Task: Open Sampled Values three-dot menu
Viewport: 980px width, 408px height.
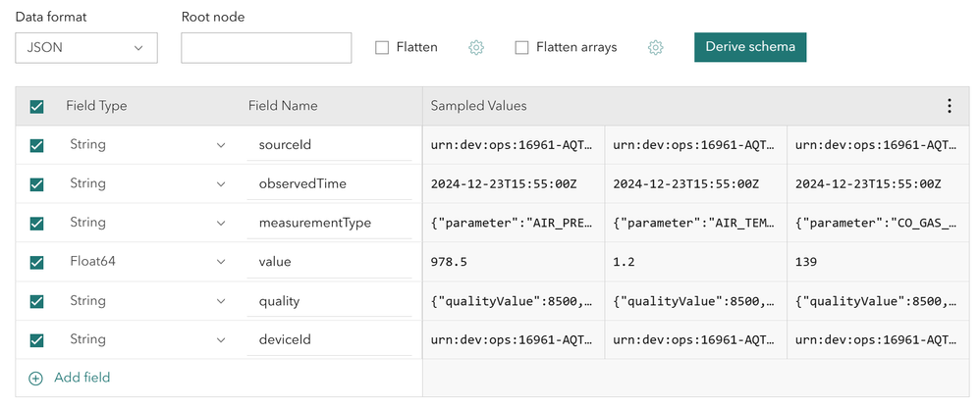Action: [949, 106]
